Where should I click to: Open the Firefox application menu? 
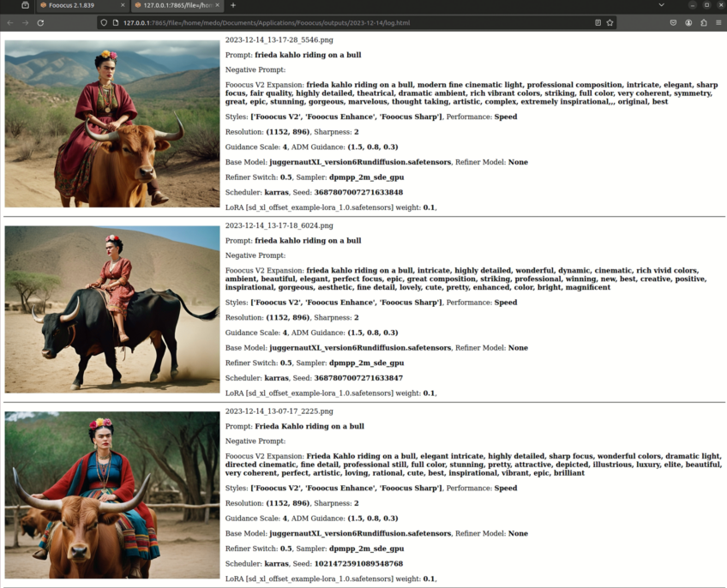pyautogui.click(x=718, y=23)
